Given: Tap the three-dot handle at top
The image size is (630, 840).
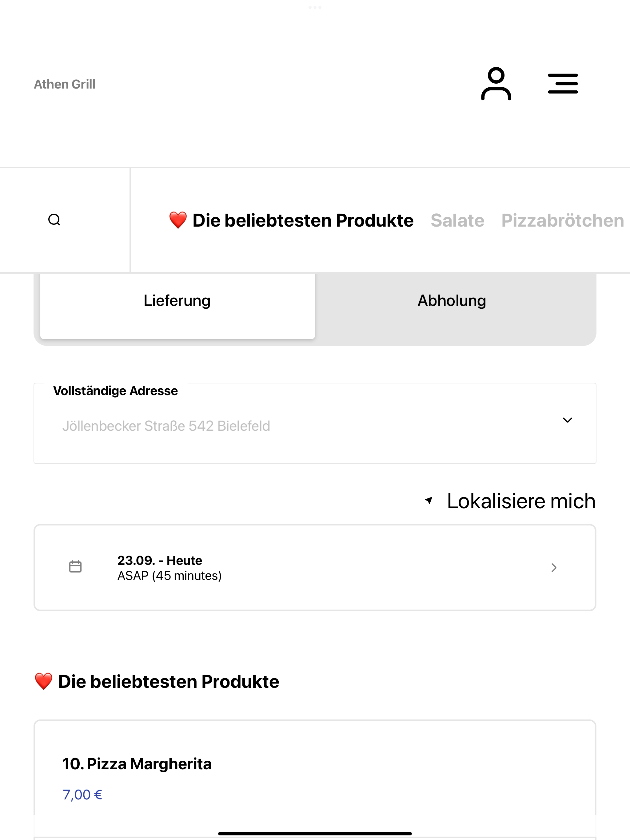Looking at the screenshot, I should tap(315, 7).
